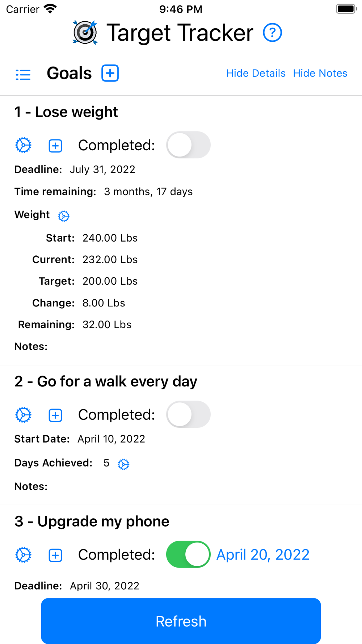Viewport: 362px width, 644px height.
Task: Click Hide Details link
Action: (x=256, y=73)
